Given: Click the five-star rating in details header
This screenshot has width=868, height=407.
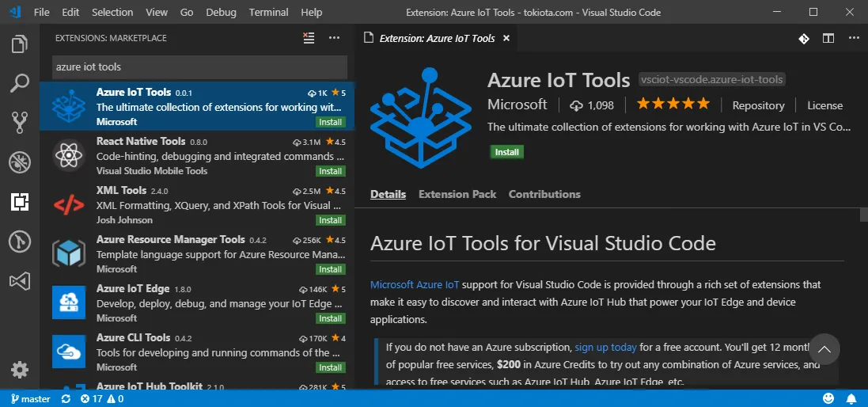Looking at the screenshot, I should tap(673, 104).
